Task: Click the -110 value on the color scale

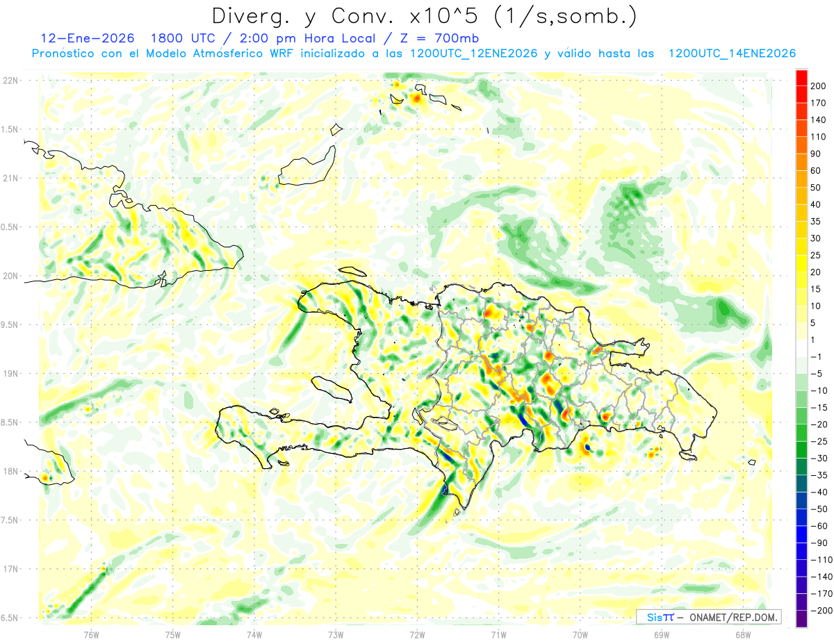Action: 821,559
